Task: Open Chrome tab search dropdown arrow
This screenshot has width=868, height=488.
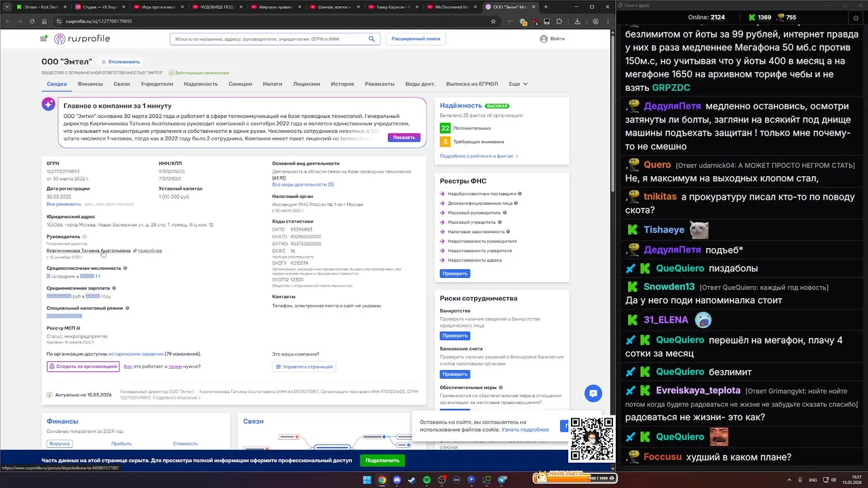Action: click(x=6, y=7)
